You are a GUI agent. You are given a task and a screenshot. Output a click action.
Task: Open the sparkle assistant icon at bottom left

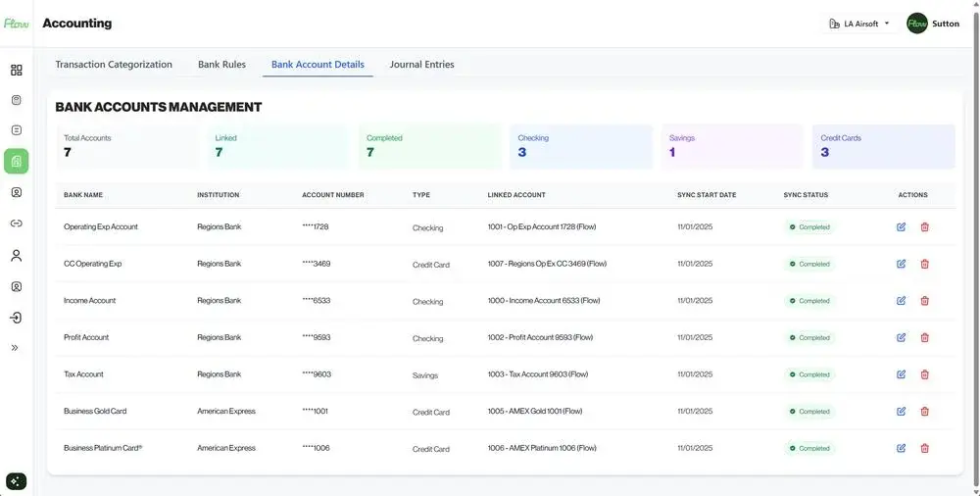(17, 481)
